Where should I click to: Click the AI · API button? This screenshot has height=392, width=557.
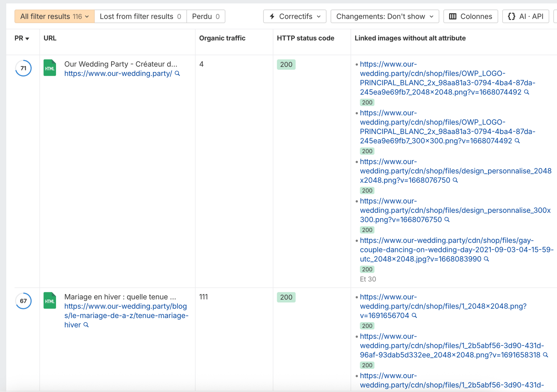526,16
